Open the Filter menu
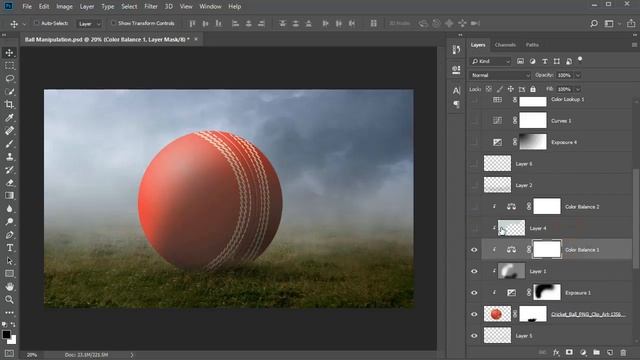The height and width of the screenshot is (360, 640). (151, 7)
